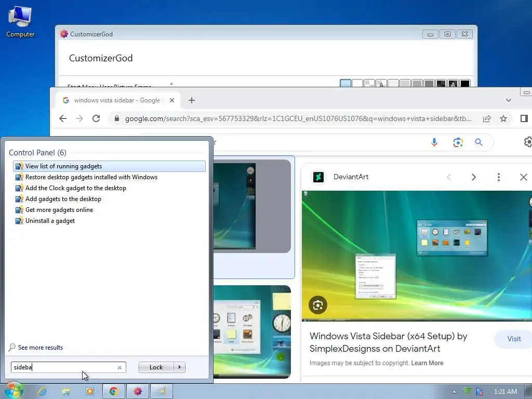Show next image in preview panel
The width and height of the screenshot is (532, 399).
[474, 177]
